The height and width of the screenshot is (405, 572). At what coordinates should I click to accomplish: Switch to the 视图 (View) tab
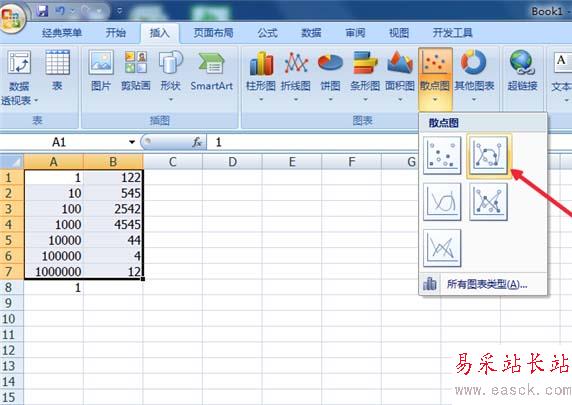point(399,33)
